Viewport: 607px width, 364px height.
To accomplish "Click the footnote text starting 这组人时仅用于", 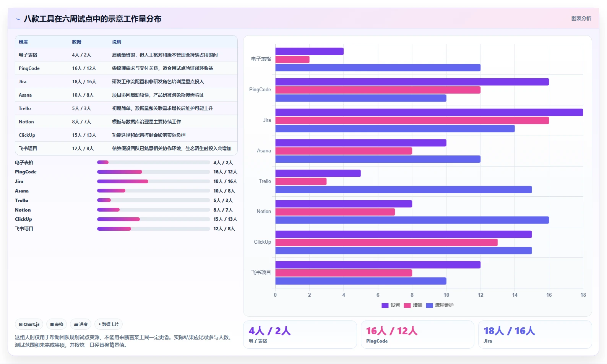I will click(123, 341).
